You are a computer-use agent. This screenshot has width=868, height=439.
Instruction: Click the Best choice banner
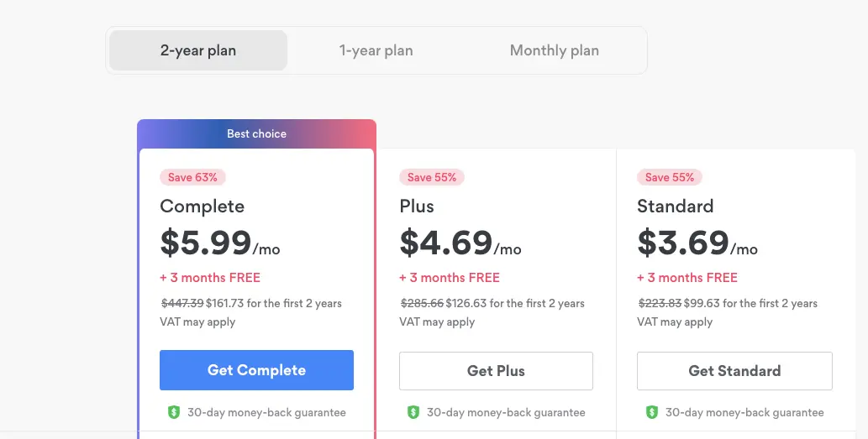tap(257, 133)
